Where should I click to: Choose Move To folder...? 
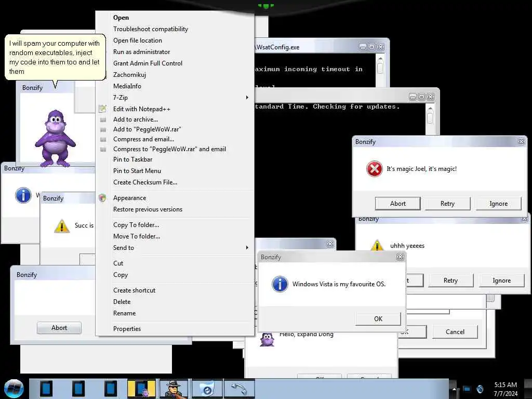point(175,236)
